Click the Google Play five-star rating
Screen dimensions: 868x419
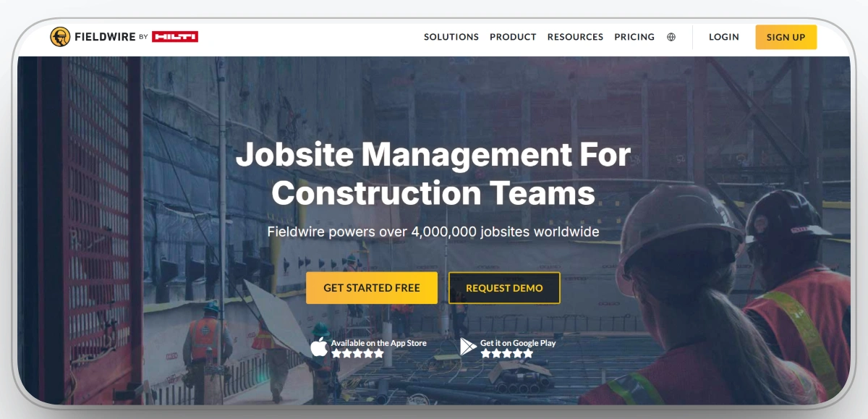[506, 353]
